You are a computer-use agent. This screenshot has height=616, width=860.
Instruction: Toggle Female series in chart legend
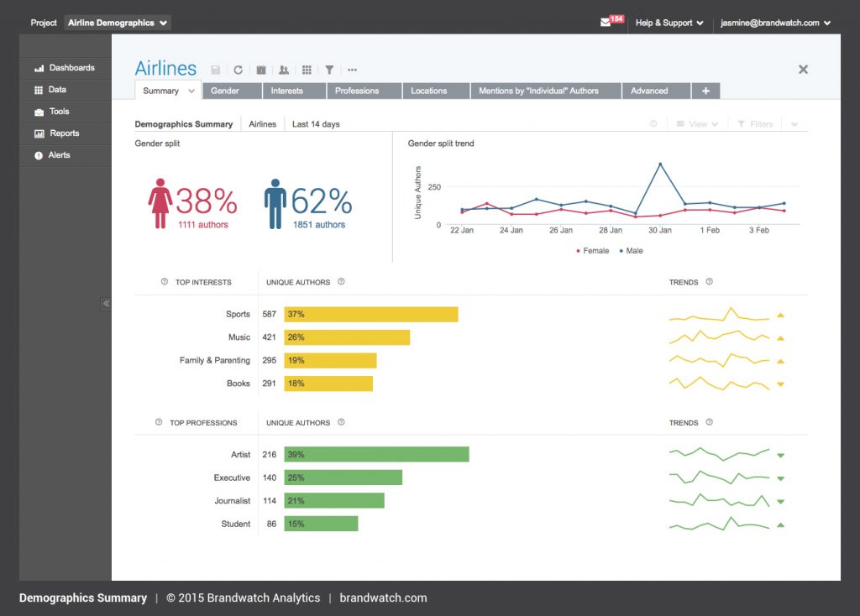tap(593, 251)
